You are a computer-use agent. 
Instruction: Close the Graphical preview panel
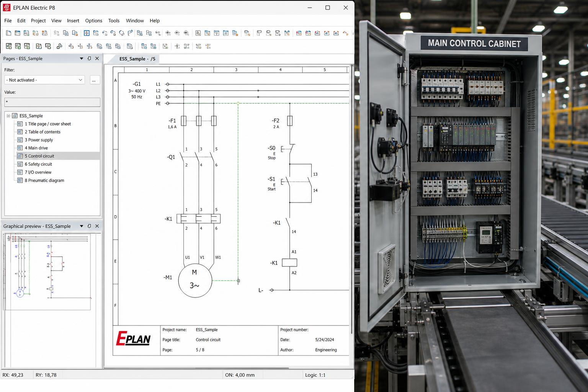click(x=97, y=226)
